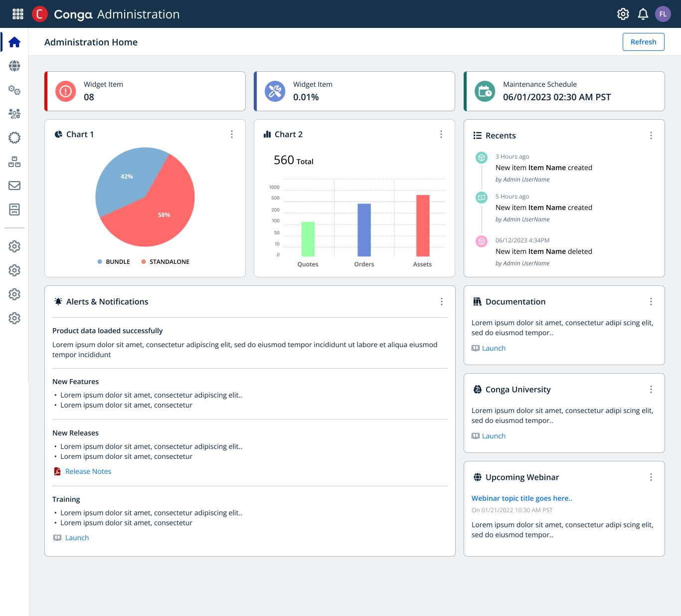Open Documentation card options menu
681x616 pixels.
pyautogui.click(x=651, y=301)
